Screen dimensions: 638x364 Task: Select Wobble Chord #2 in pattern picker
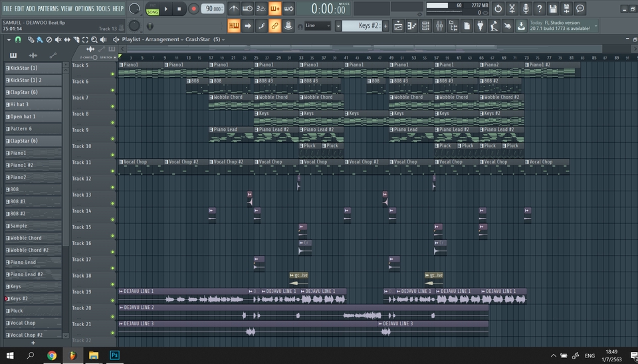(x=33, y=250)
